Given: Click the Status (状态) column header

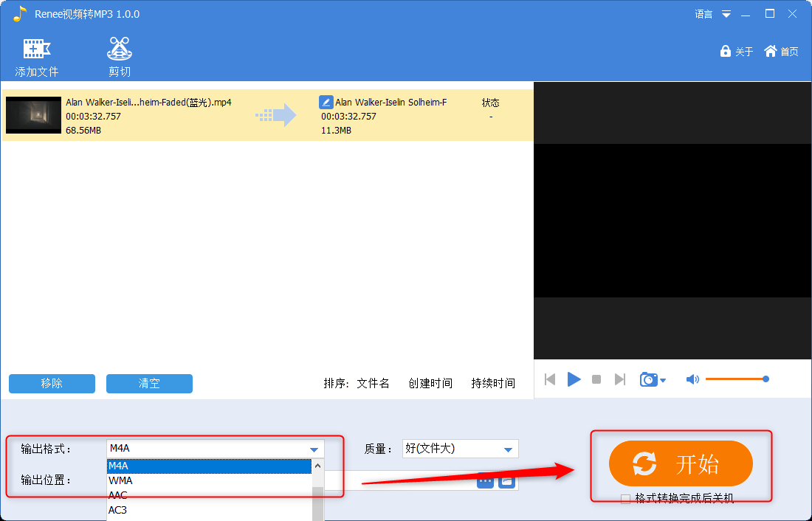Looking at the screenshot, I should 490,103.
